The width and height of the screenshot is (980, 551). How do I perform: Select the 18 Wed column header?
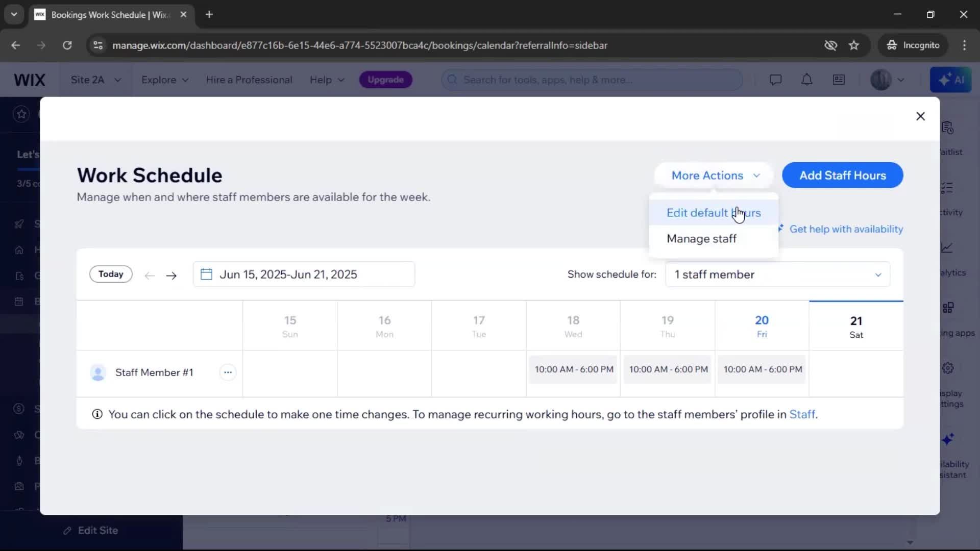point(573,327)
